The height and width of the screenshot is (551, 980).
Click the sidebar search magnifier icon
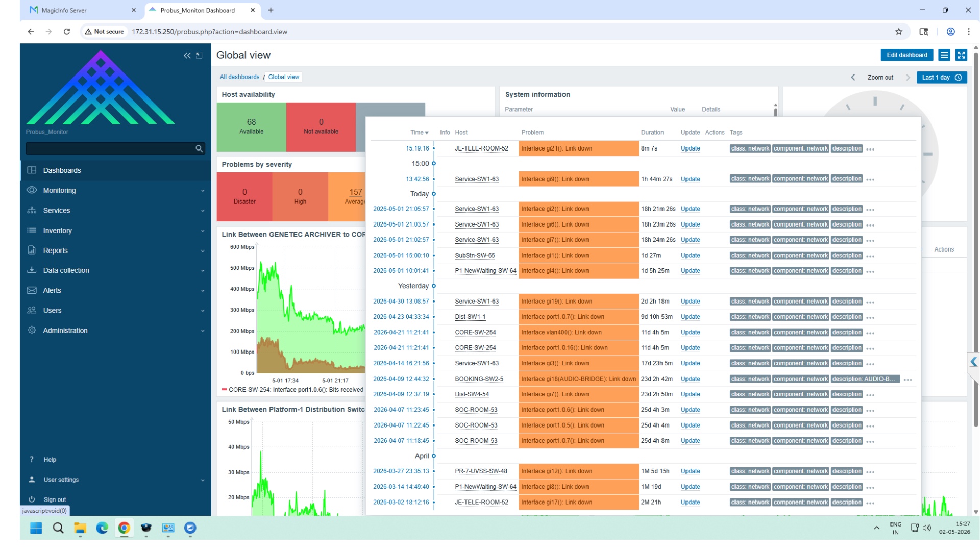[x=199, y=148]
